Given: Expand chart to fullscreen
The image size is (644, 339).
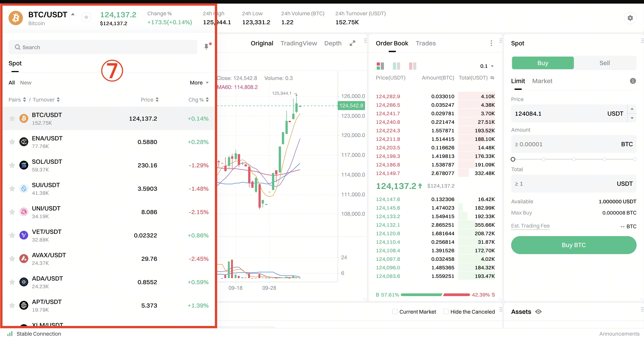Looking at the screenshot, I should tap(352, 43).
